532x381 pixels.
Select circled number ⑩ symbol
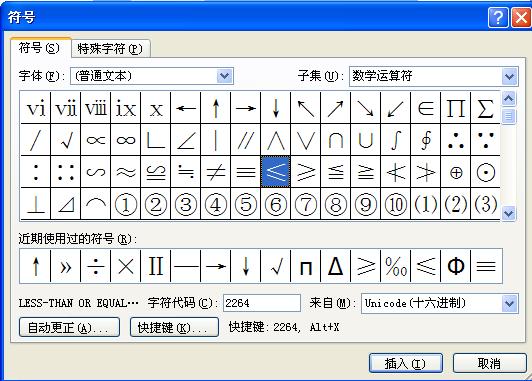(x=396, y=204)
